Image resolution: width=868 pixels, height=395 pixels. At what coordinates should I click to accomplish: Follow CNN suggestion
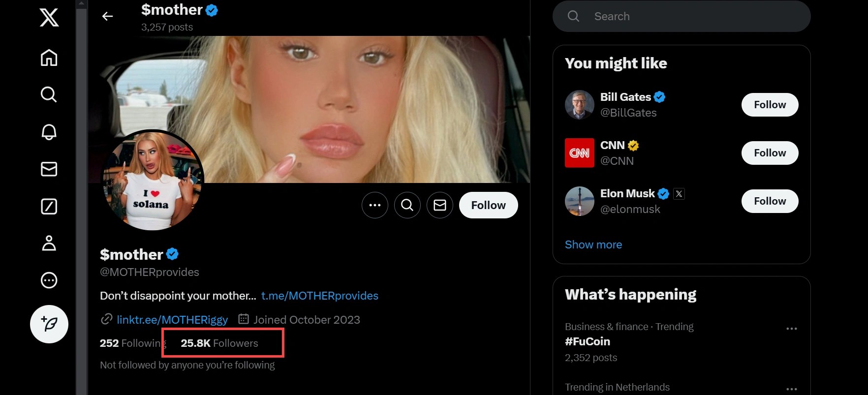(770, 153)
